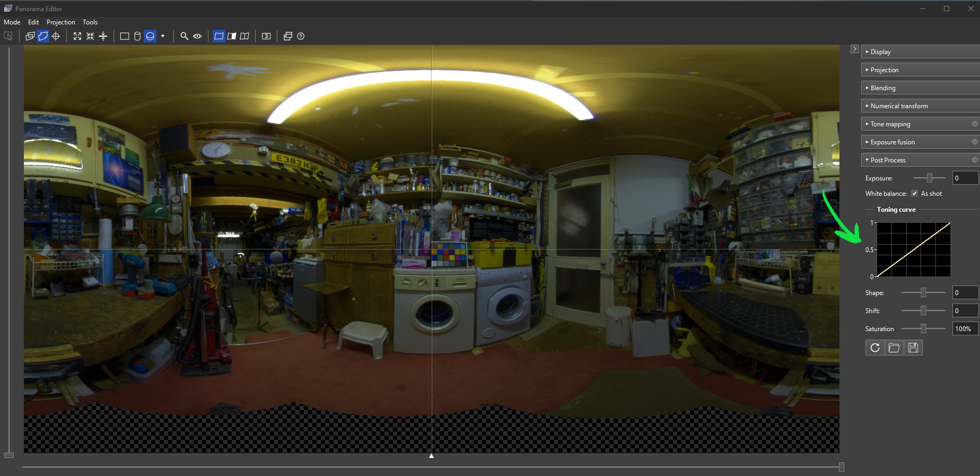
Task: Click the eye preview icon
Action: (x=197, y=36)
